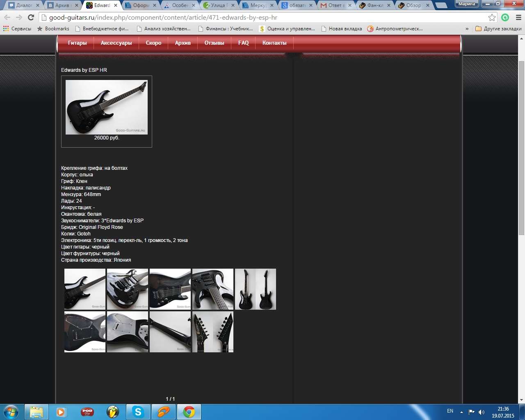Open the headstock front and back thumbnail

tap(213, 332)
